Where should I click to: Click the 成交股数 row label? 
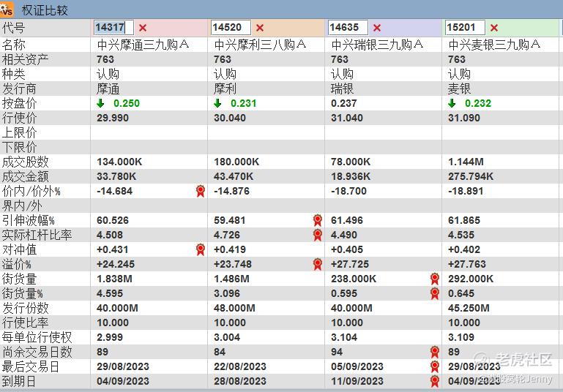coord(25,162)
